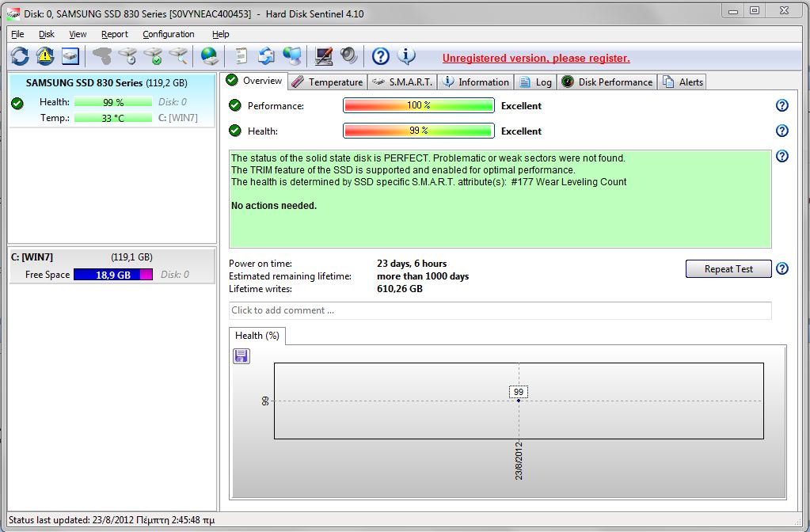Click the Refresh disk status toolbar icon

pos(20,55)
